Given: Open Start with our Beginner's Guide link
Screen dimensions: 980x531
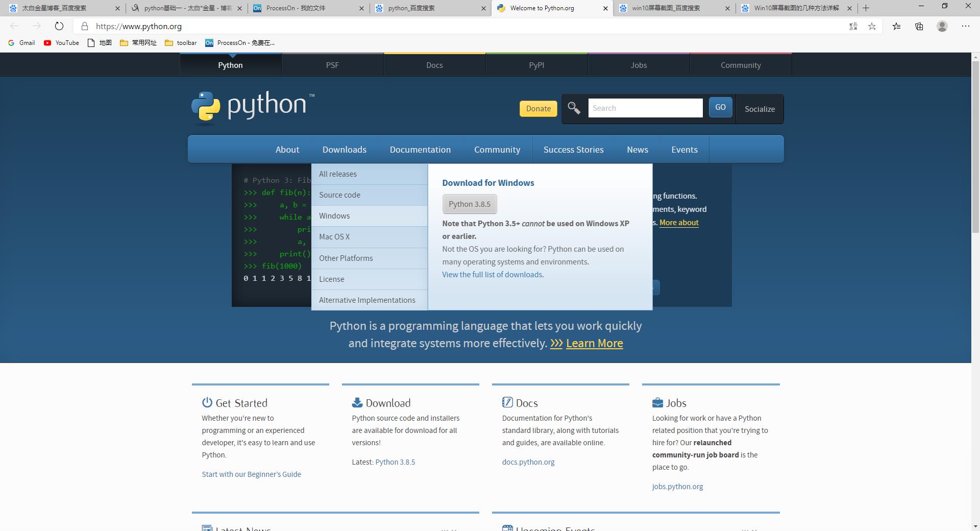Looking at the screenshot, I should (x=251, y=474).
